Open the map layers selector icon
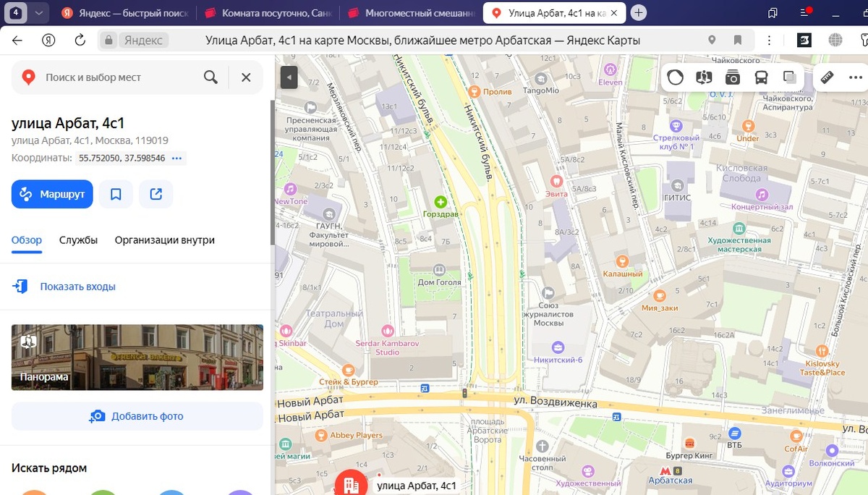The width and height of the screenshot is (868, 495). coord(790,77)
